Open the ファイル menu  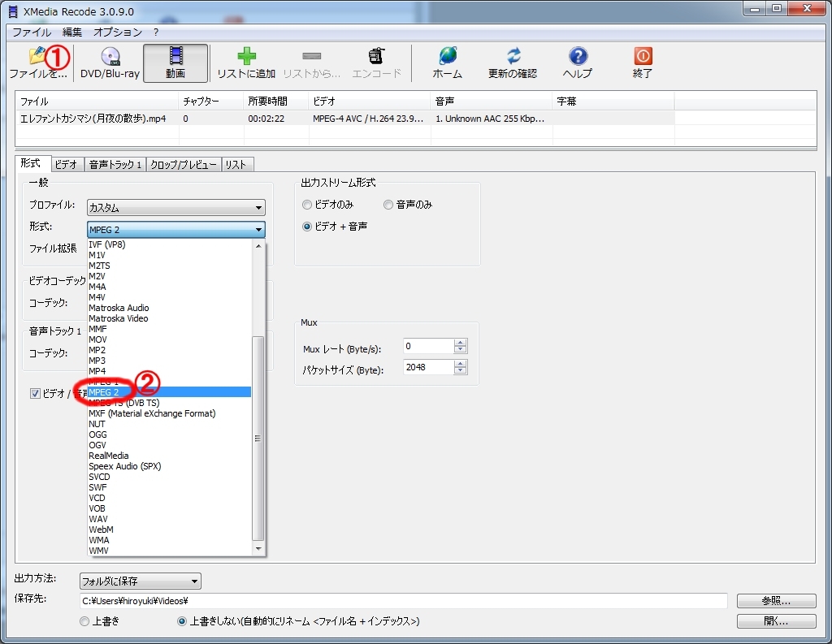click(x=32, y=32)
